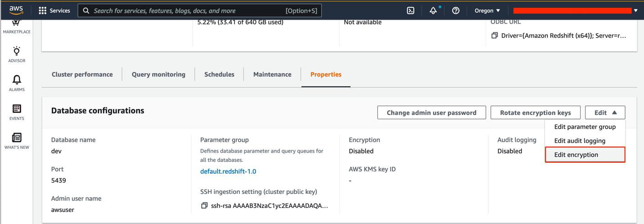Expand the Oregon region dropdown

tap(487, 10)
